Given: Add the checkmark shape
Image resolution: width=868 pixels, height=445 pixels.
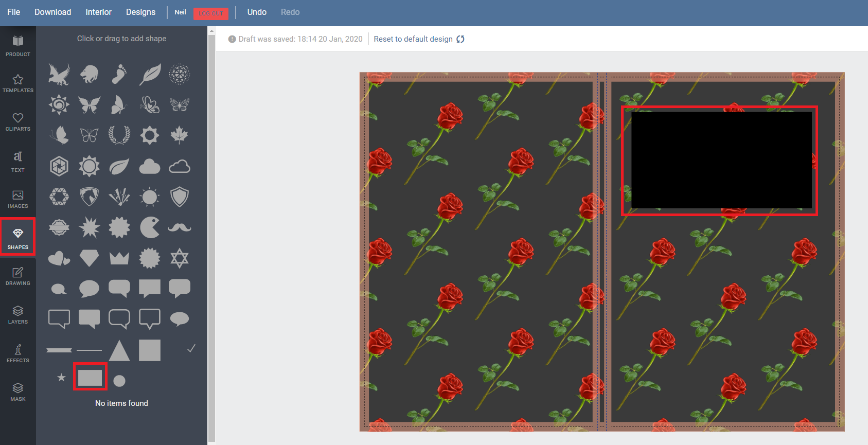Looking at the screenshot, I should coord(191,348).
